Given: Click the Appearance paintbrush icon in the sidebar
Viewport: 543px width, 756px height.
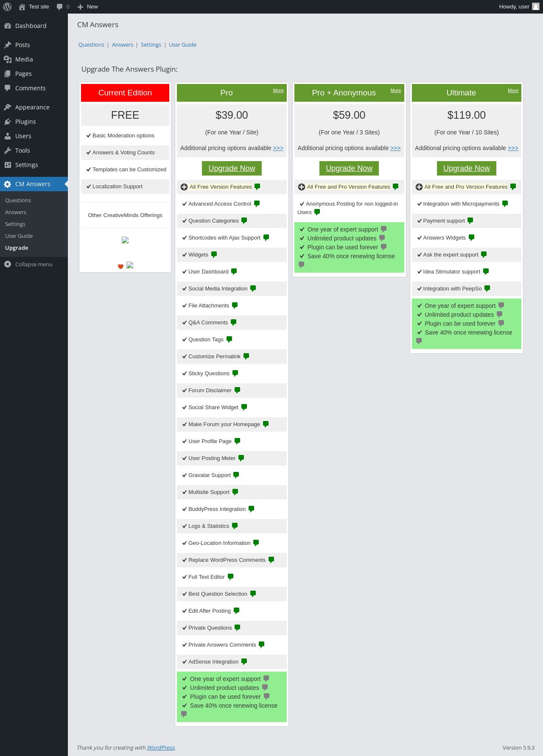Looking at the screenshot, I should coord(8,107).
